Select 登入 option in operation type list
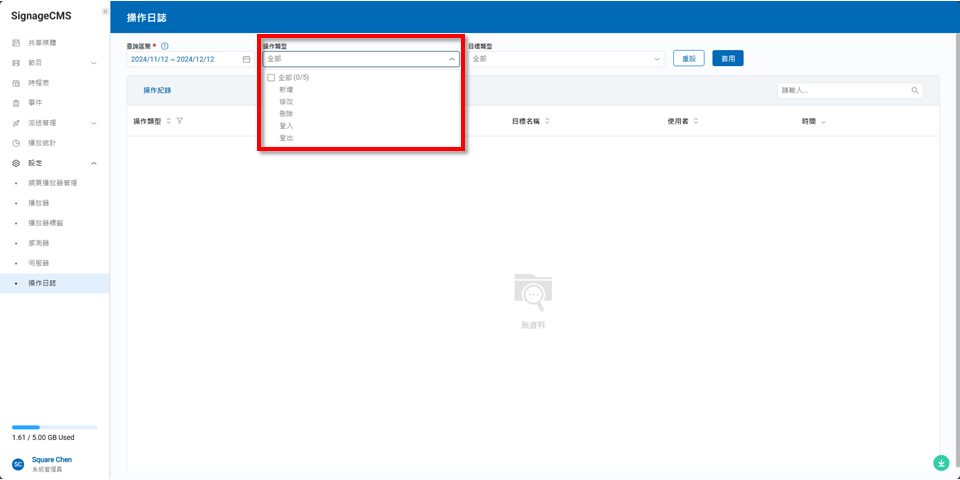 [286, 126]
